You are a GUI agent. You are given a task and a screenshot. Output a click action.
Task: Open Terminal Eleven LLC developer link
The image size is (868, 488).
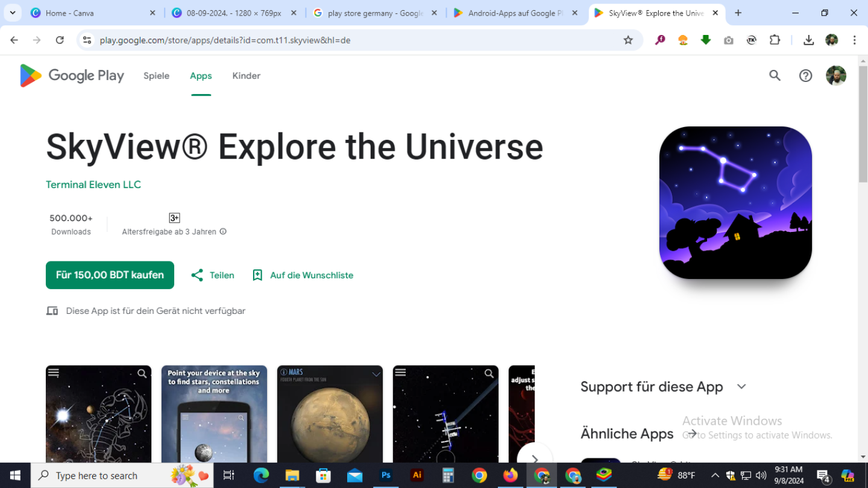click(x=93, y=184)
